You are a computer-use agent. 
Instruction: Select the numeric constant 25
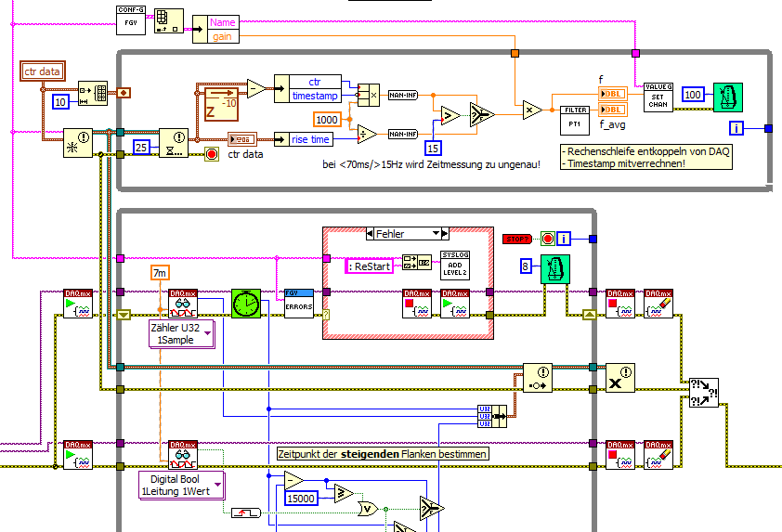(142, 148)
